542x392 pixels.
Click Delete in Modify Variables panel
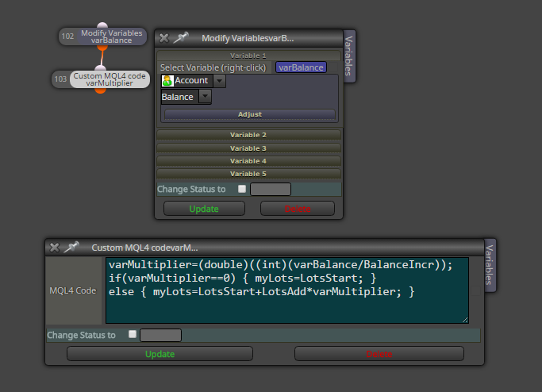[x=298, y=209]
